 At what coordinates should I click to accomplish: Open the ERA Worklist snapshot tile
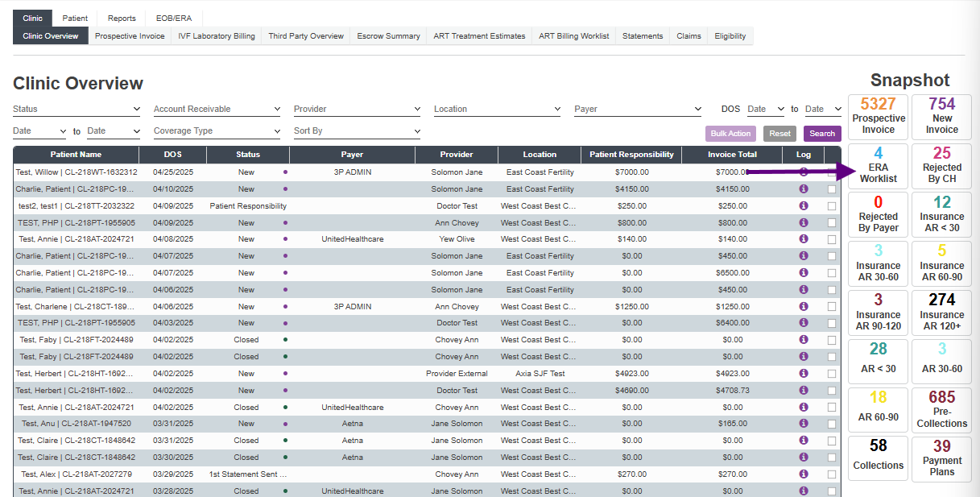point(878,166)
